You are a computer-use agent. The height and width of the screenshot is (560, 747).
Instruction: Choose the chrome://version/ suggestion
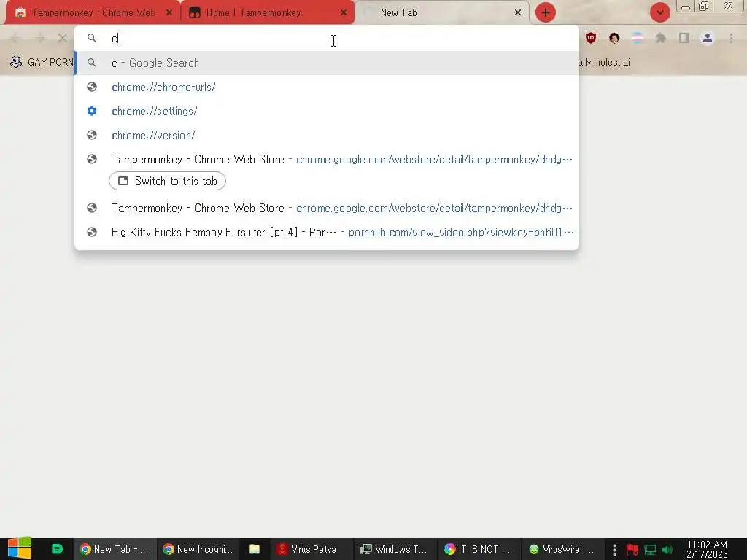[327, 135]
